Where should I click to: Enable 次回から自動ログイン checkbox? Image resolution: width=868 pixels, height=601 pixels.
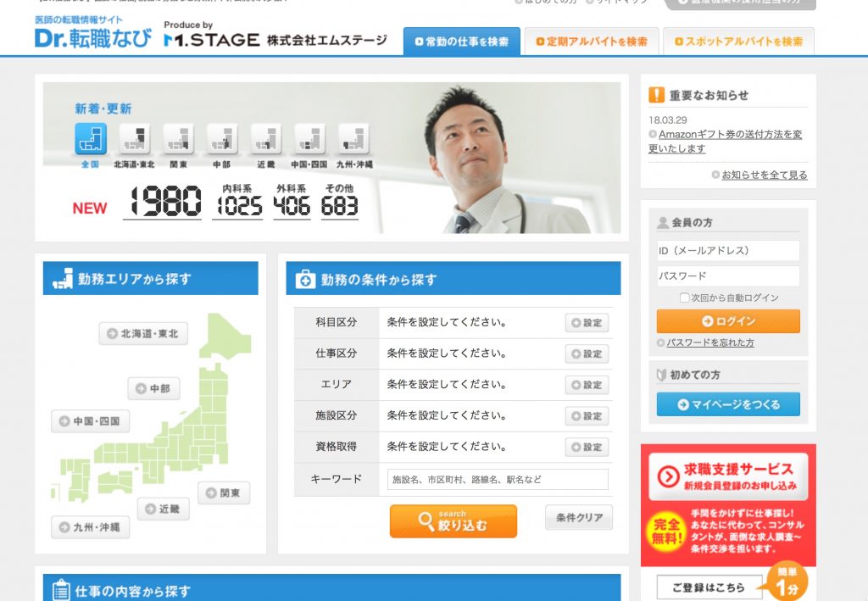pyautogui.click(x=685, y=298)
